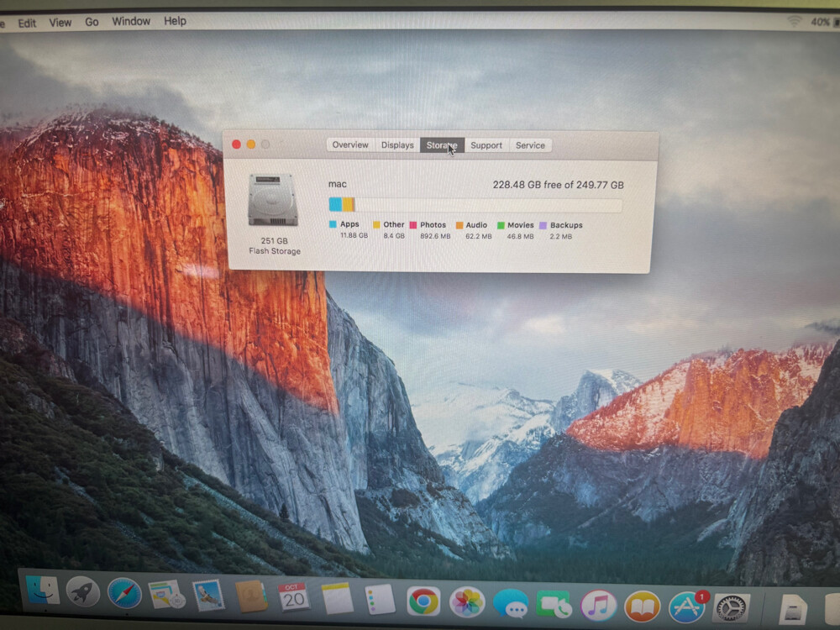Screen dimensions: 840x630
Task: Open the Edit menu
Action: click(x=27, y=23)
